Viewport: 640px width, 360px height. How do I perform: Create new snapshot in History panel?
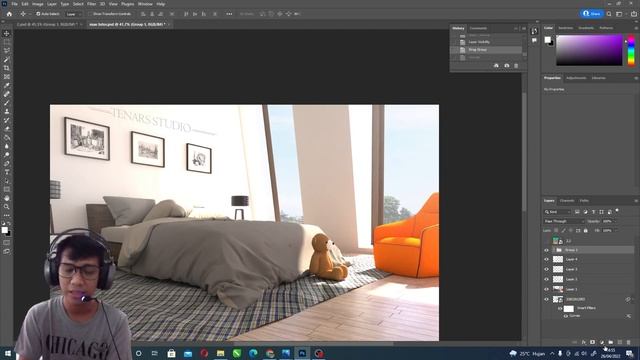(507, 66)
